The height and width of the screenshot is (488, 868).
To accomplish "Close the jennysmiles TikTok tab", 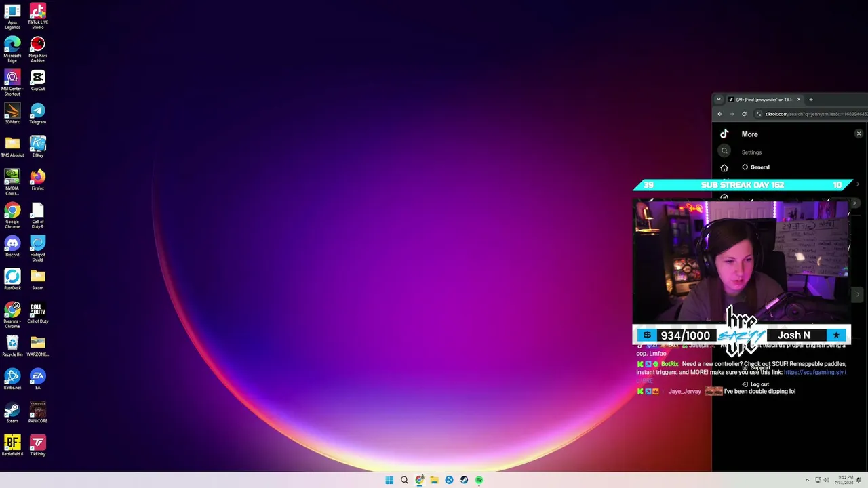I will tap(798, 100).
